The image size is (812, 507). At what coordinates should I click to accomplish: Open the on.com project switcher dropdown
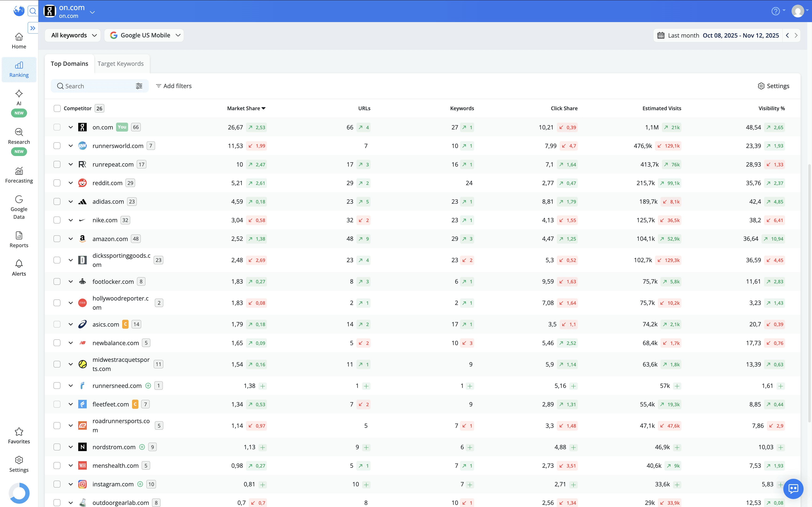92,12
